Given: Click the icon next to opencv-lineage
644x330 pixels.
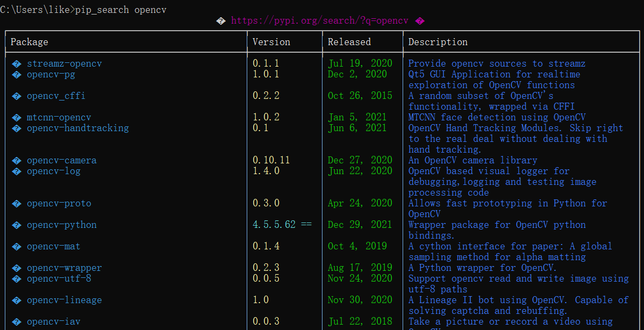Looking at the screenshot, I should tap(17, 299).
